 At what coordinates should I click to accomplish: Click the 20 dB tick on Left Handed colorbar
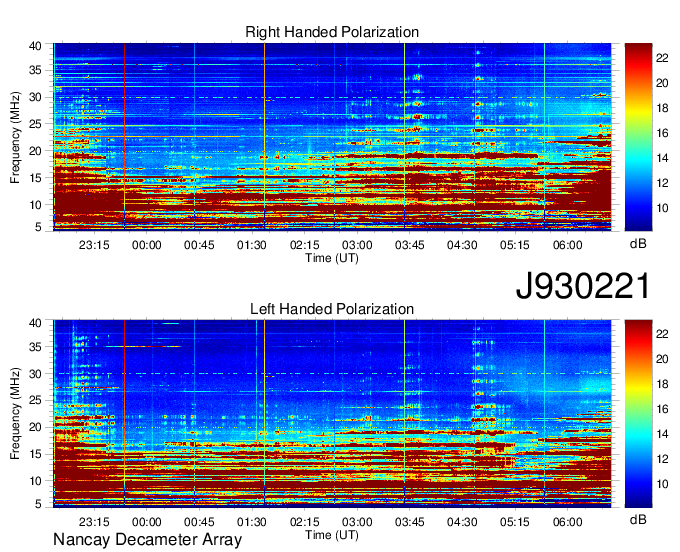[662, 359]
